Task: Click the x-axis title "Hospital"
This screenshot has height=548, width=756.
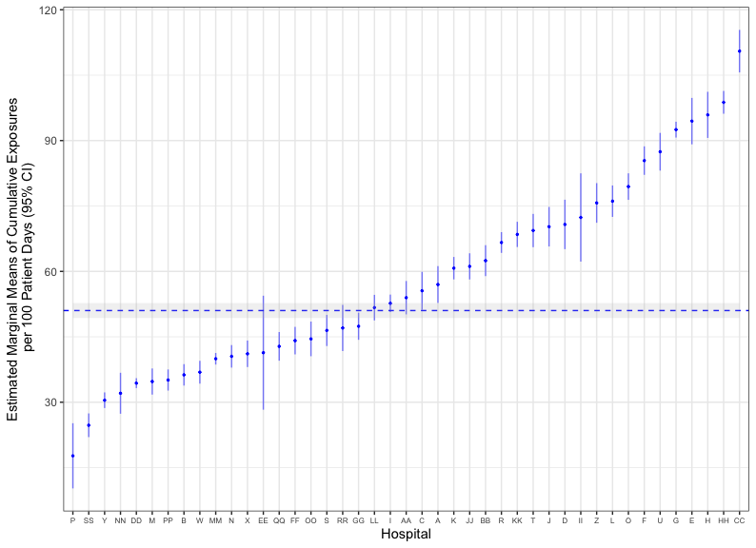Action: tap(406, 534)
